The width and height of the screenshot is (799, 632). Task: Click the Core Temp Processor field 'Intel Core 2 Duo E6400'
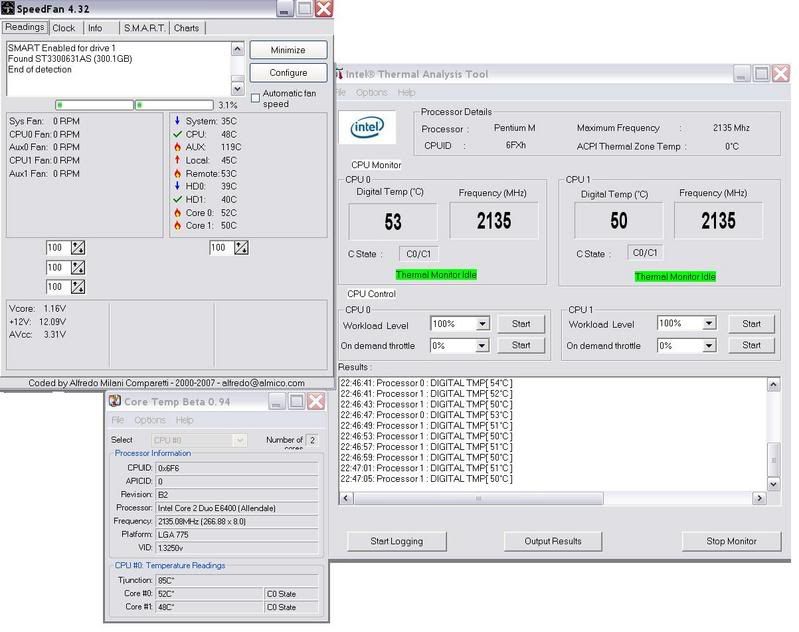[x=237, y=508]
